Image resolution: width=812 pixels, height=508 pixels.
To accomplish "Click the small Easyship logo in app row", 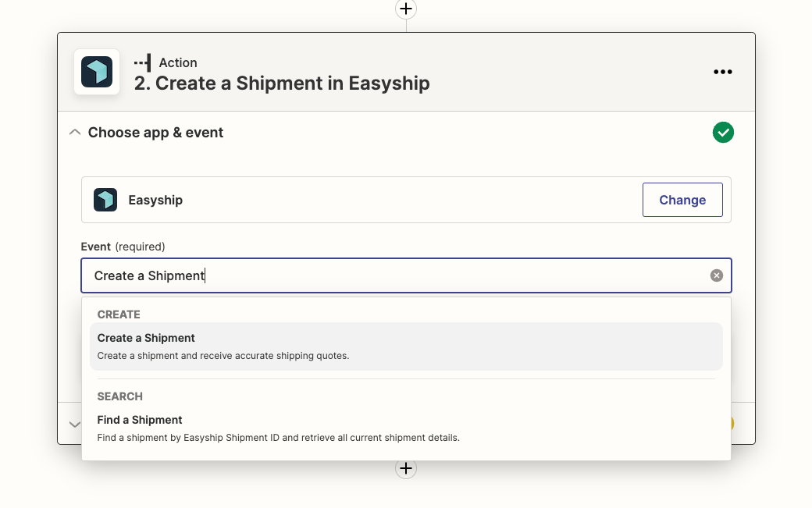I will point(105,200).
